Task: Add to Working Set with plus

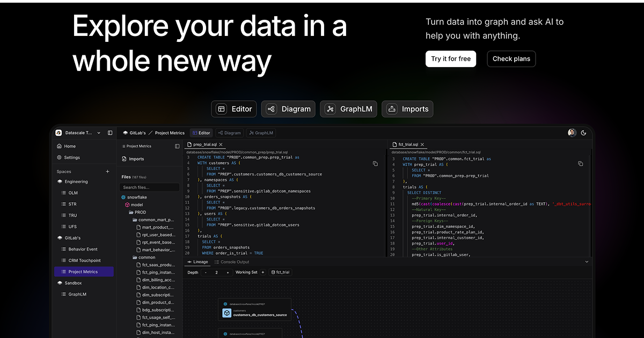Action: coord(263,273)
